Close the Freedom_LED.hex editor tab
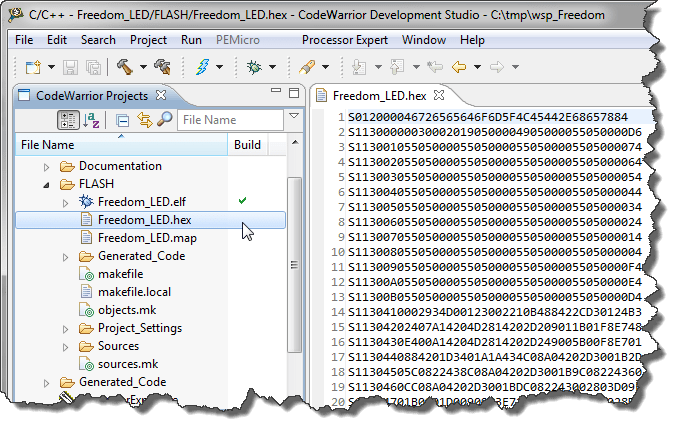The image size is (684, 435). point(439,95)
